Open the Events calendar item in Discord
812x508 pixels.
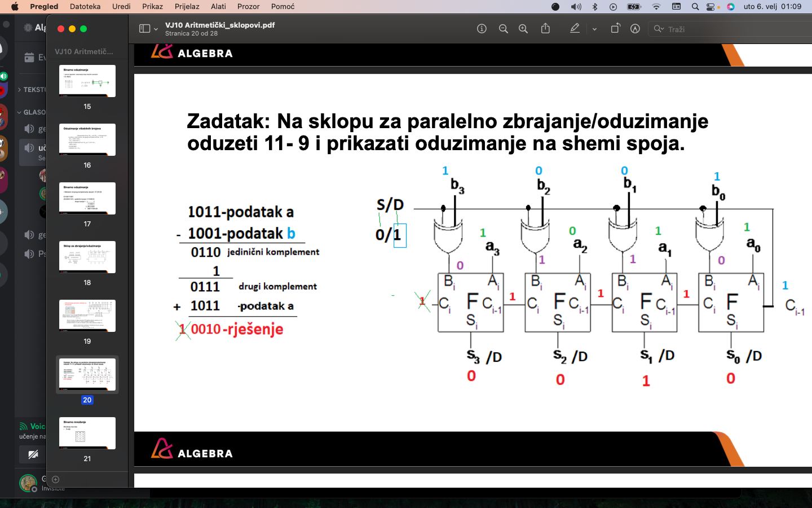coord(34,57)
